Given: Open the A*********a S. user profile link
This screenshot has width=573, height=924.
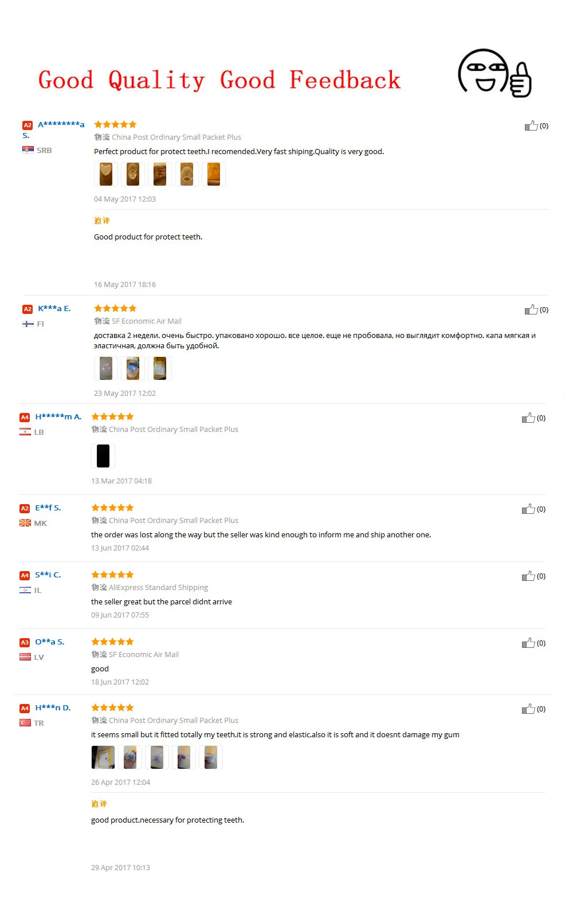Looking at the screenshot, I should [x=53, y=129].
